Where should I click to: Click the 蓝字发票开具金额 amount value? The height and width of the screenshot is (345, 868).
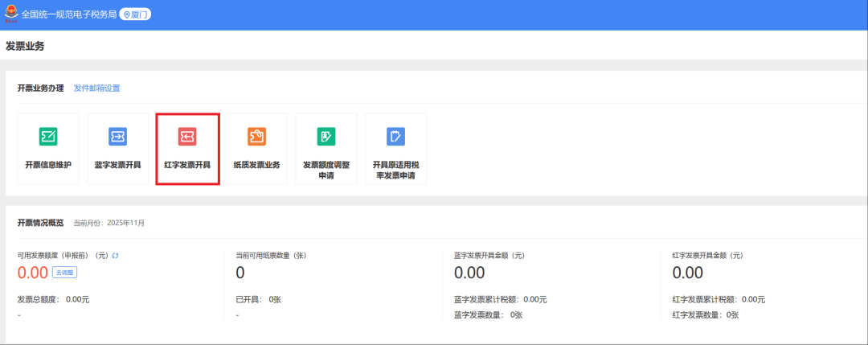click(x=469, y=273)
